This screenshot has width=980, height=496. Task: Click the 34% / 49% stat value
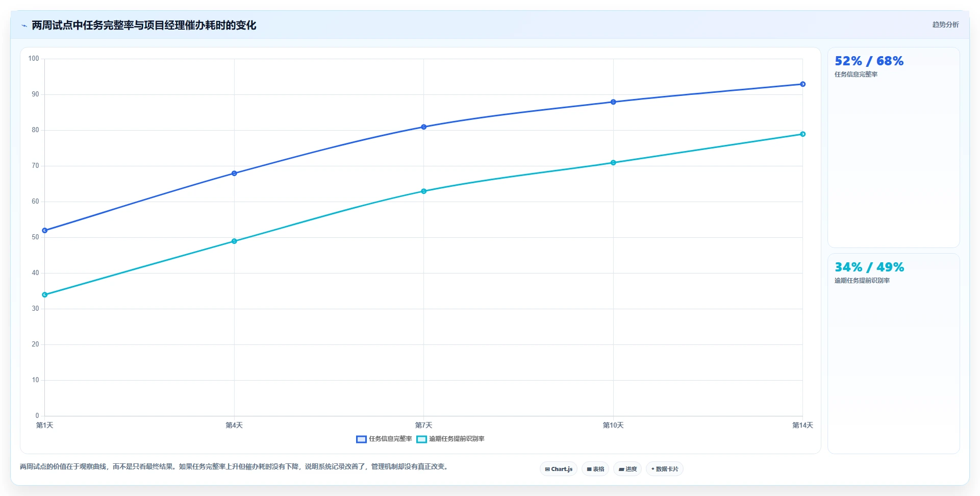(869, 267)
